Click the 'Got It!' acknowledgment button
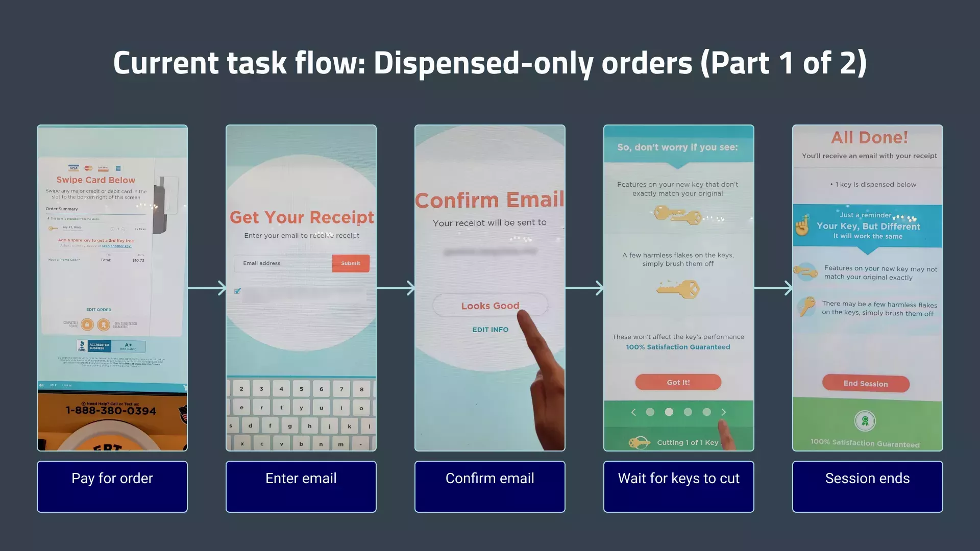The height and width of the screenshot is (551, 980). pyautogui.click(x=677, y=382)
